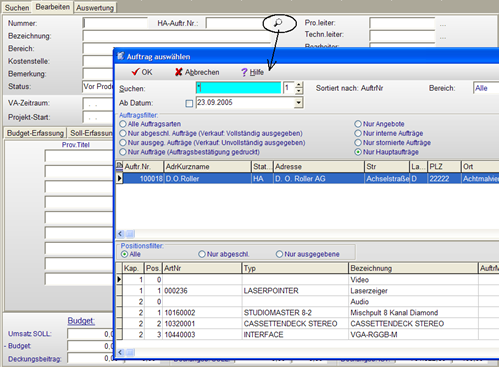The image size is (501, 367).
Task: Open the Bereich combo box showing Alle
Action: (x=486, y=88)
